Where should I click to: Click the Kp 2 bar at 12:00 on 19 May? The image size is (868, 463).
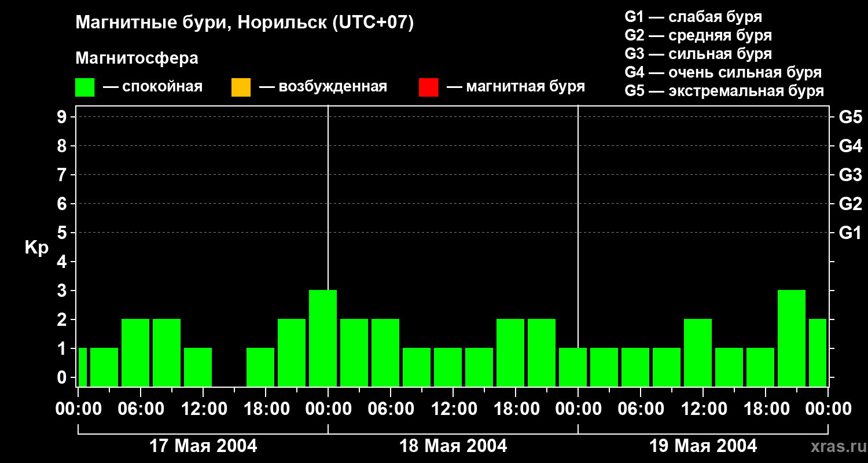(x=698, y=352)
